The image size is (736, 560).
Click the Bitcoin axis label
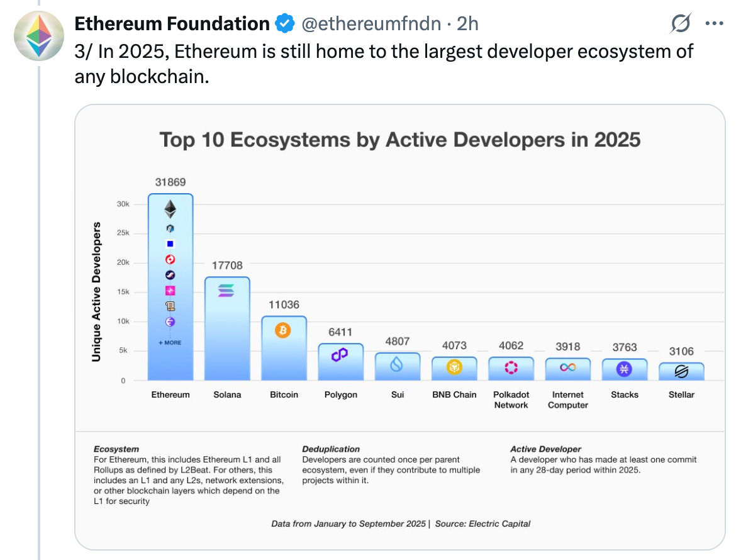tap(284, 395)
